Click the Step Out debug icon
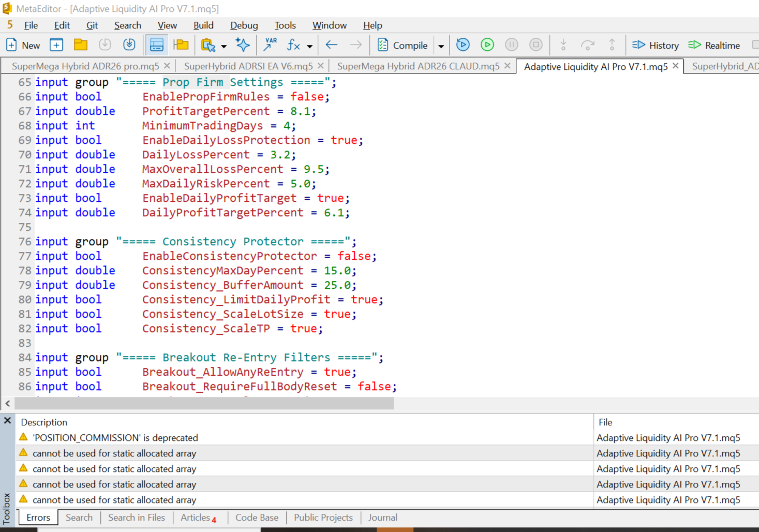This screenshot has width=759, height=532. (612, 45)
